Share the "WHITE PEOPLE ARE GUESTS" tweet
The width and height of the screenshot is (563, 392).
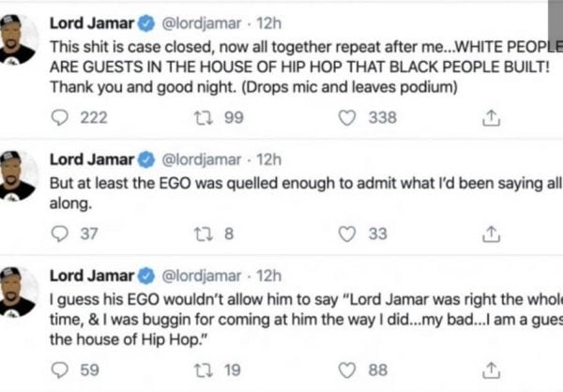(x=488, y=118)
